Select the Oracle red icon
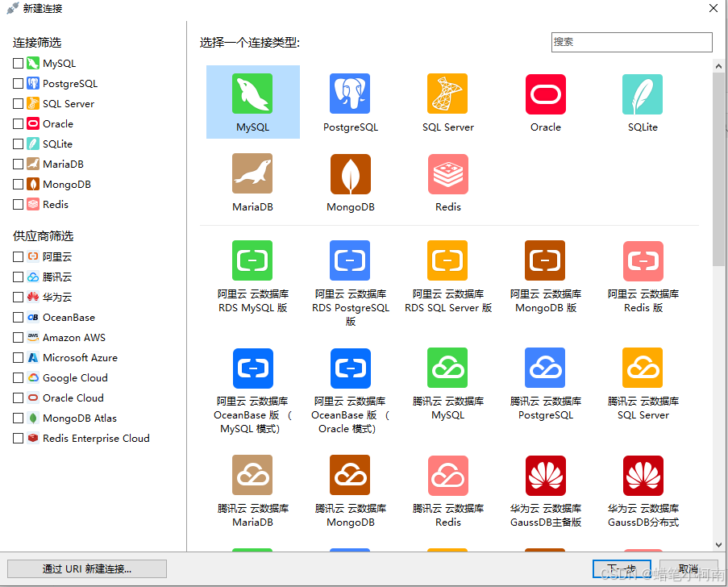728x587 pixels. 546,94
